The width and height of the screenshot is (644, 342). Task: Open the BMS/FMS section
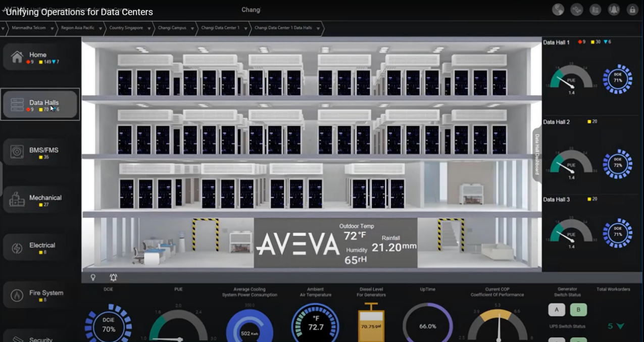(41, 152)
